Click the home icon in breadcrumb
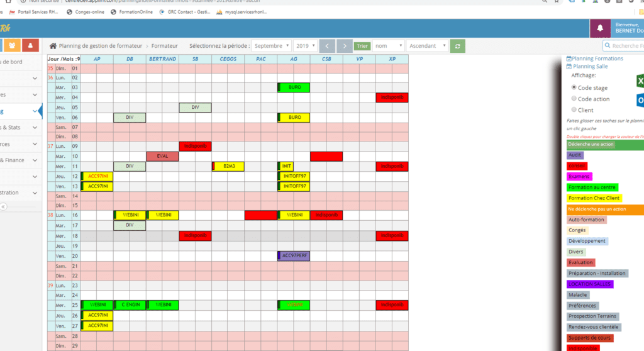644x351 pixels. (53, 46)
